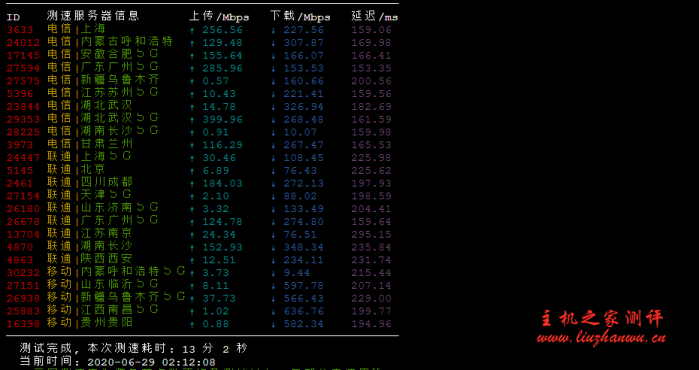Select server ID "24447"
The height and width of the screenshot is (370, 699).
point(23,158)
